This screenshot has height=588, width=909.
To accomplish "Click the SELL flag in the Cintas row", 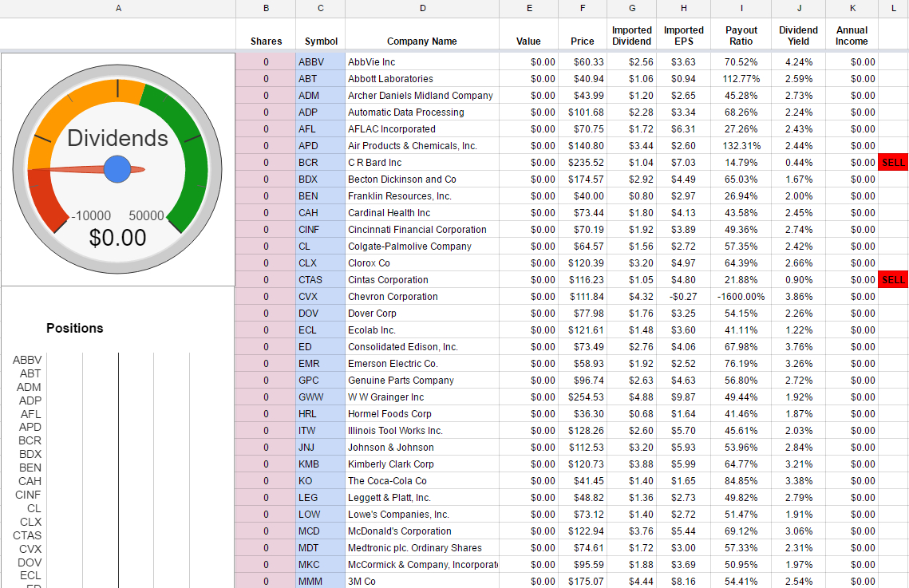I will (x=892, y=280).
